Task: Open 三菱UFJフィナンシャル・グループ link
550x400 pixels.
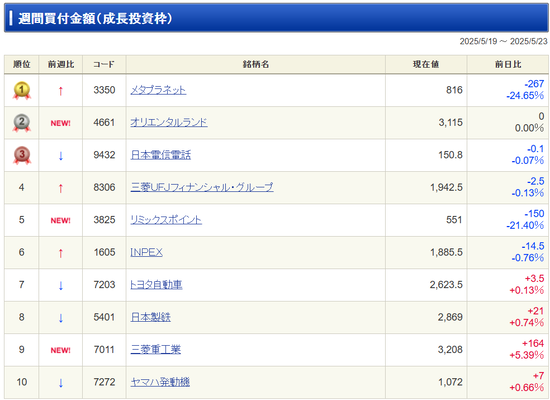Action: pos(202,187)
